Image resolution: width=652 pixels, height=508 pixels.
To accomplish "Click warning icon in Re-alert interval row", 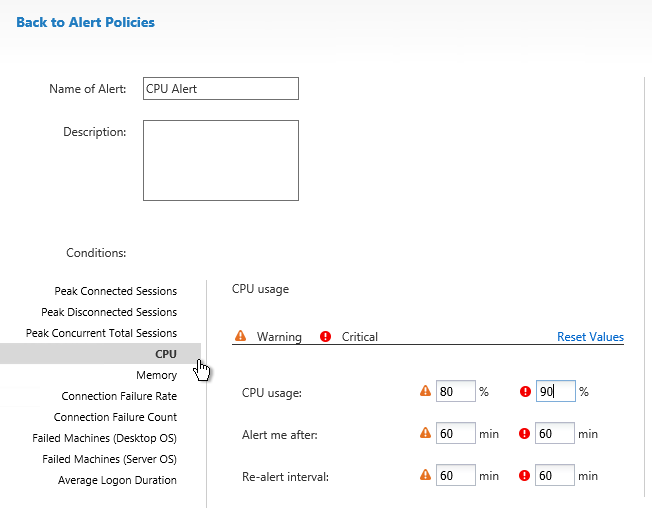I will (x=425, y=475).
